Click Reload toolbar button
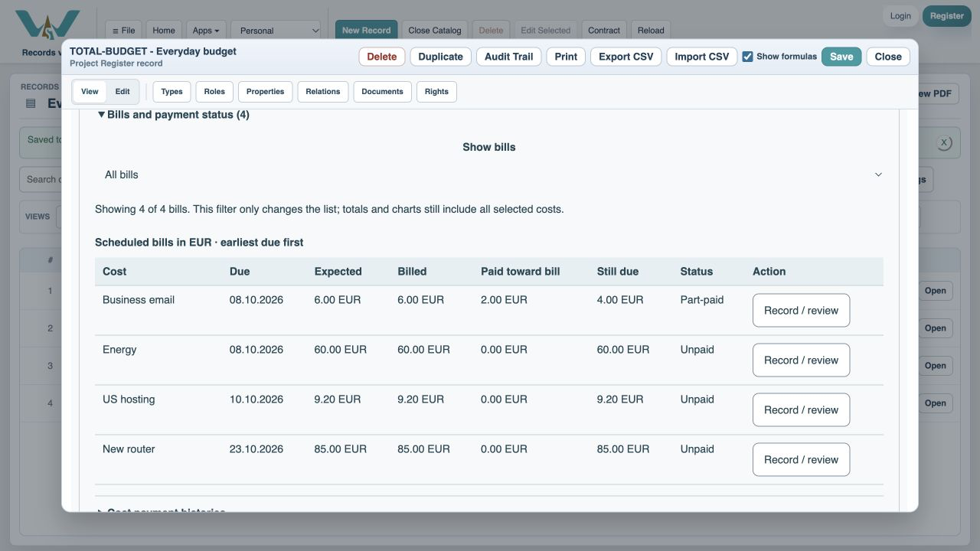This screenshot has width=980, height=551. [651, 31]
